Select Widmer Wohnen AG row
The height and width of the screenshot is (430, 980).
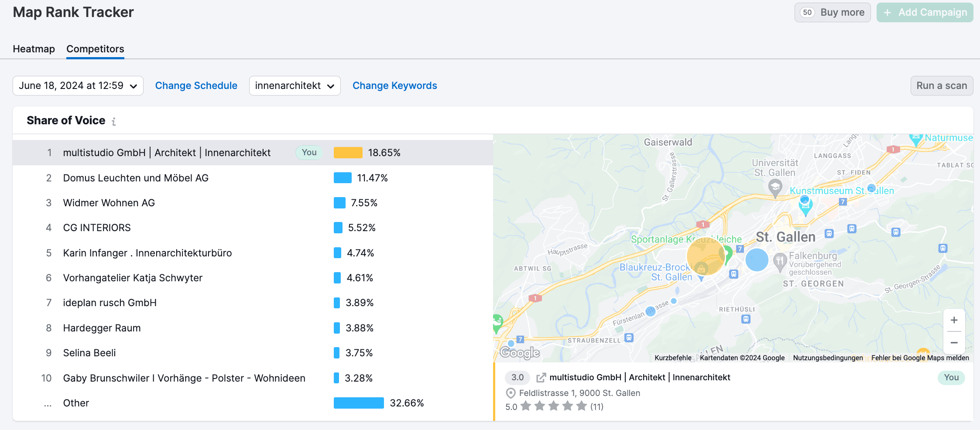coord(253,203)
